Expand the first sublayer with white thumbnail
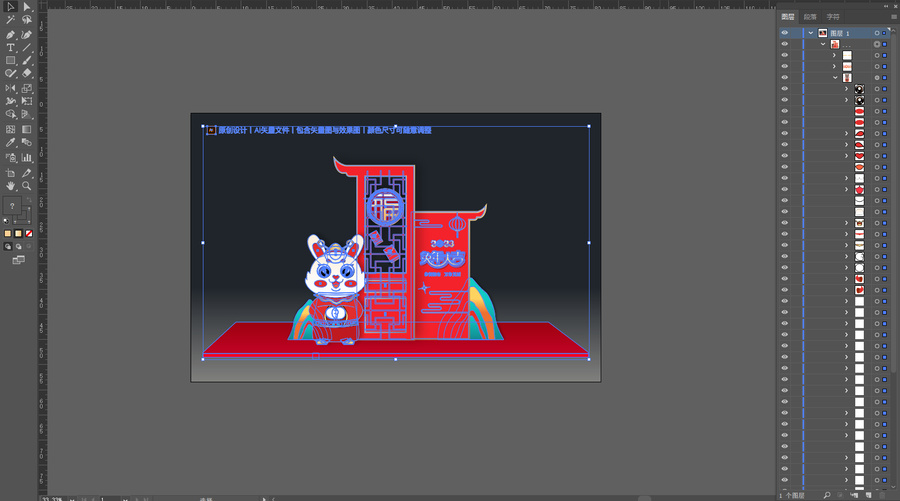 (835, 56)
